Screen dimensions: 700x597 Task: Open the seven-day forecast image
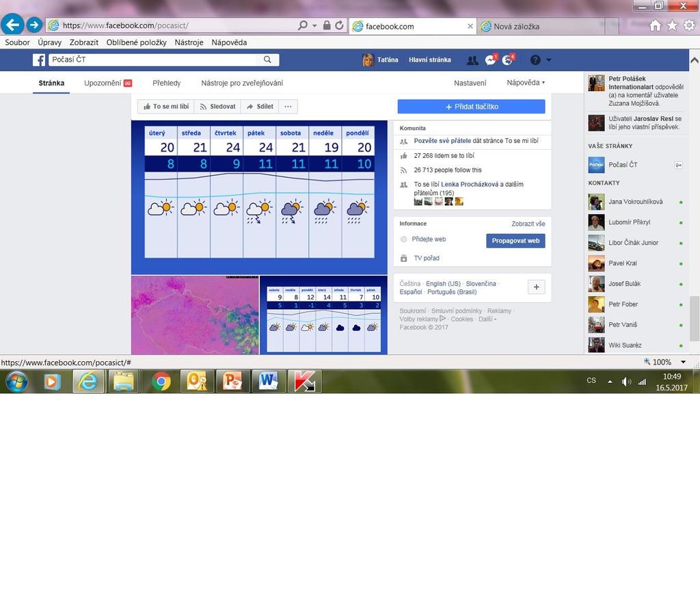259,198
